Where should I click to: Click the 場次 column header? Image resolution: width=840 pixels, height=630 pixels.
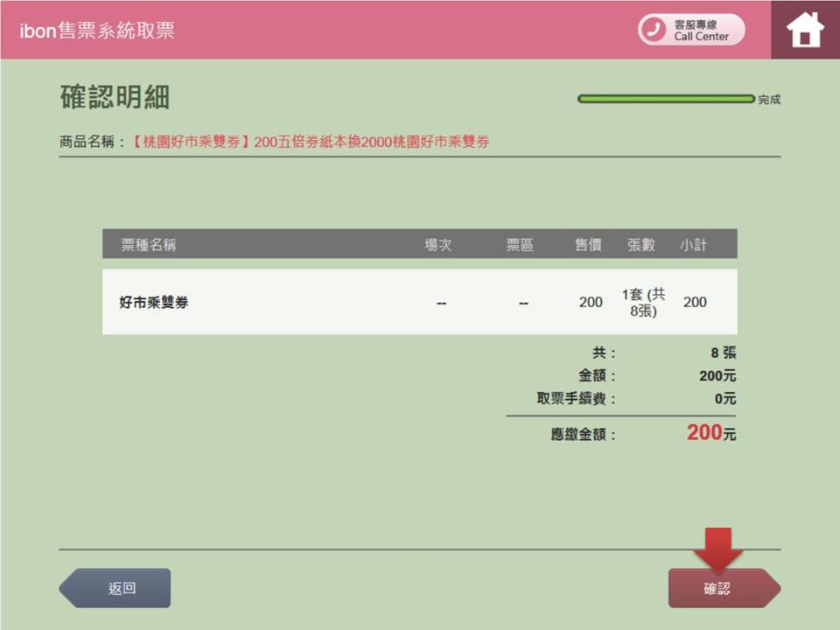pos(438,245)
